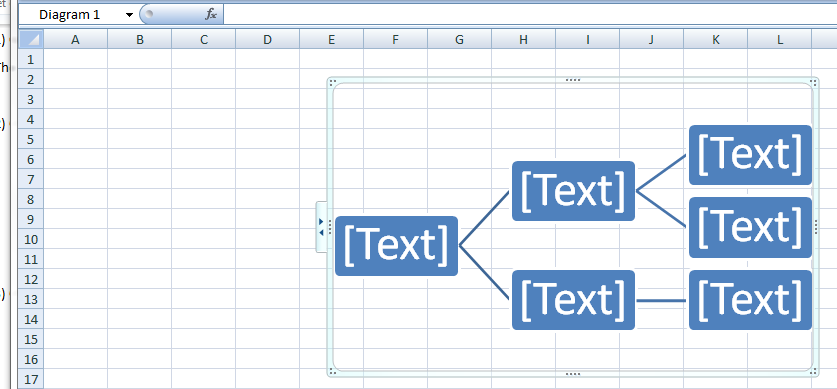Select row 5 header
Image resolution: width=837 pixels, height=389 pixels.
(30, 139)
